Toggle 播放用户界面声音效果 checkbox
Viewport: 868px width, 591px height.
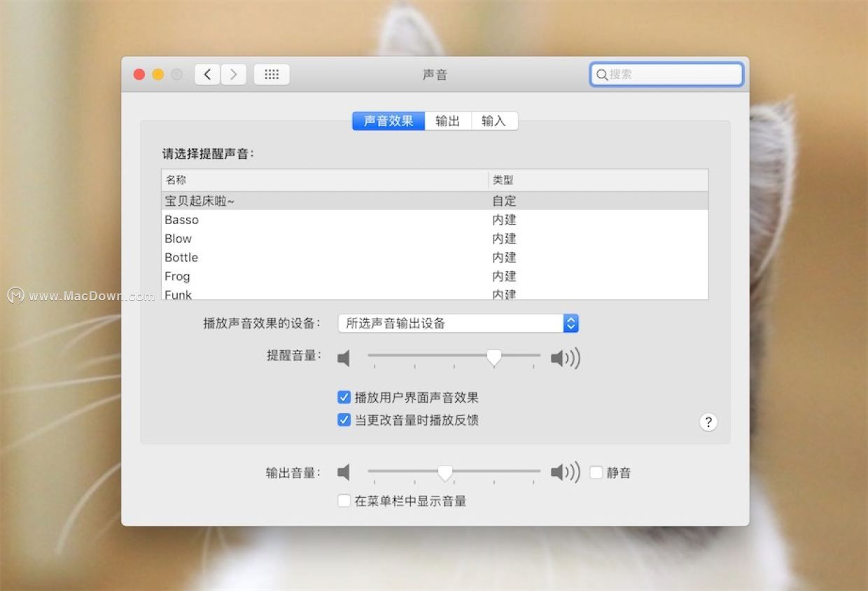(344, 398)
